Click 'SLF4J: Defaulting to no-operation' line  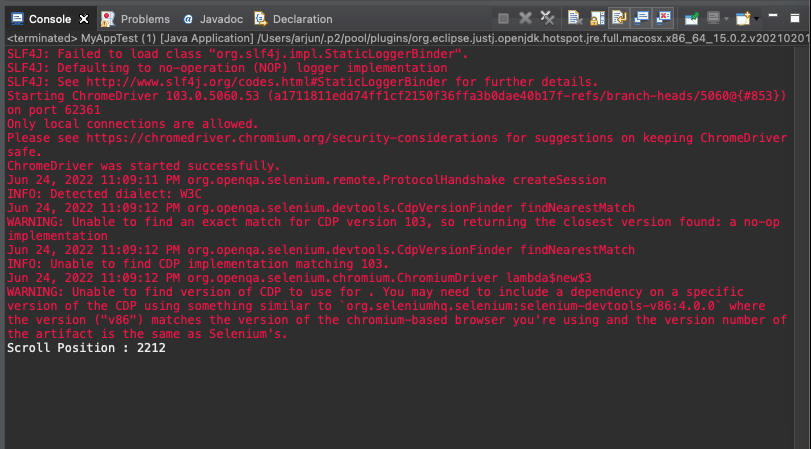tap(227, 68)
